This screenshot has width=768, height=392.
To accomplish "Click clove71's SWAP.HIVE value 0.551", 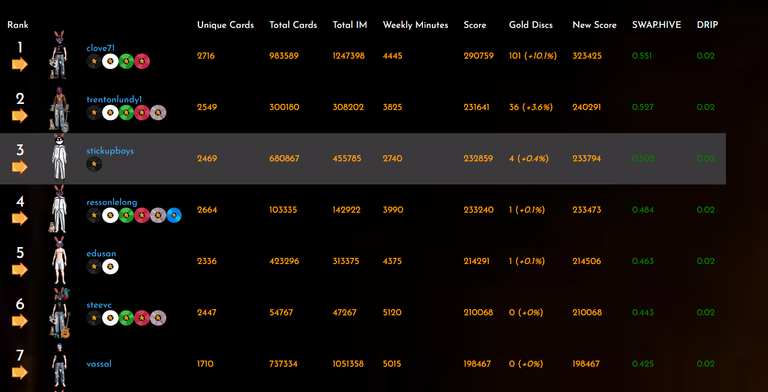I will coord(642,56).
